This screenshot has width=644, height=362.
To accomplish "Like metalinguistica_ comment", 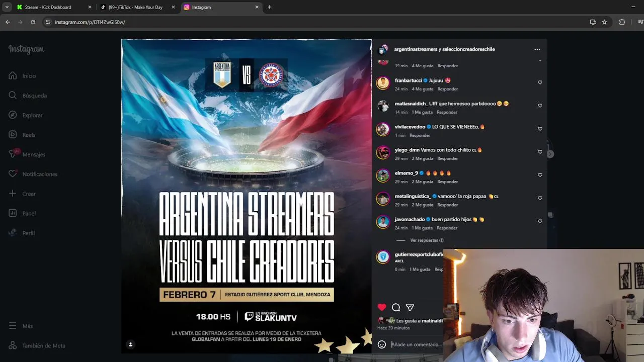I will [540, 198].
